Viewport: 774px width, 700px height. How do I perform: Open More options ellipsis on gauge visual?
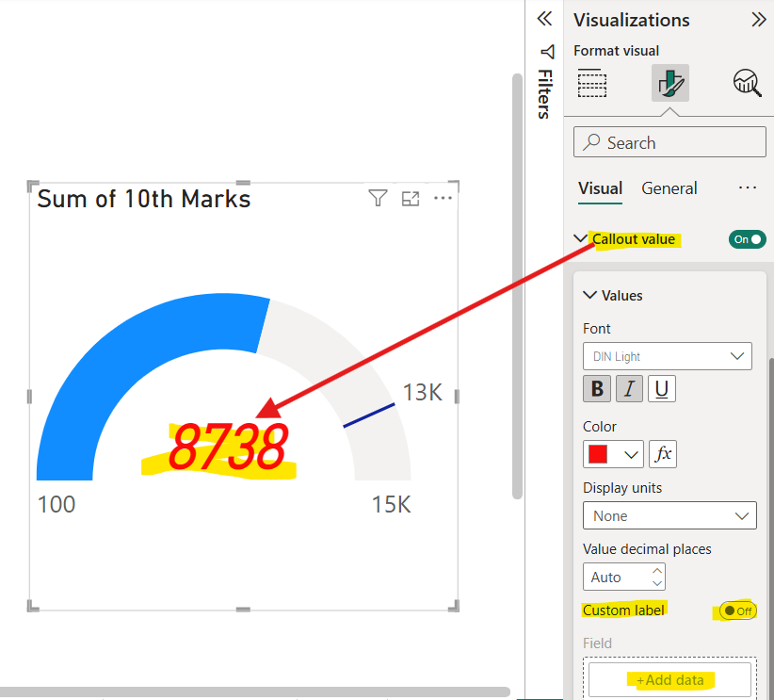pyautogui.click(x=443, y=198)
